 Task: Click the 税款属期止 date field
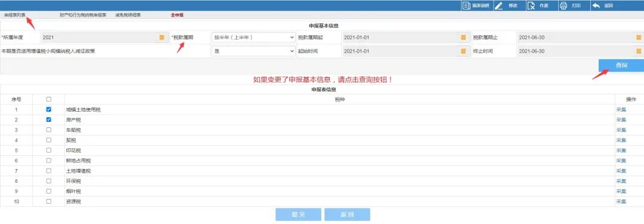click(580, 38)
